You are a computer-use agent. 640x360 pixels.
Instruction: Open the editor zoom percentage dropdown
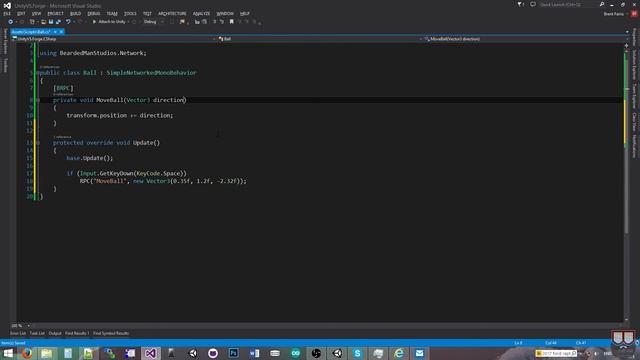point(20,326)
